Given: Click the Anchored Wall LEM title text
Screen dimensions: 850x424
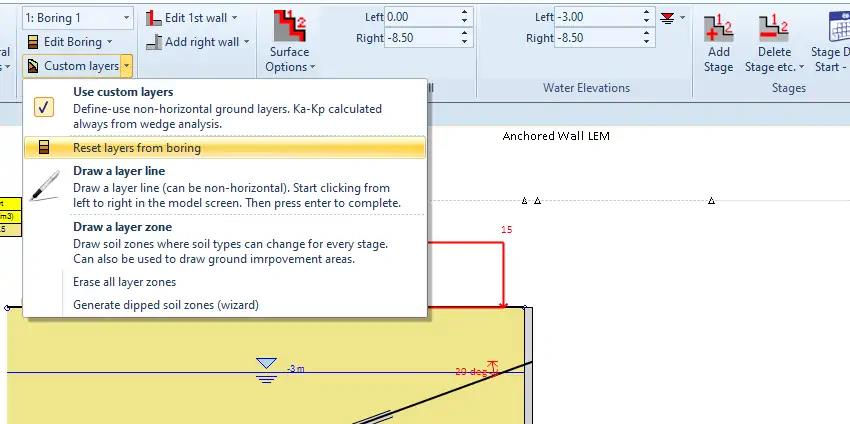Looking at the screenshot, I should 556,136.
